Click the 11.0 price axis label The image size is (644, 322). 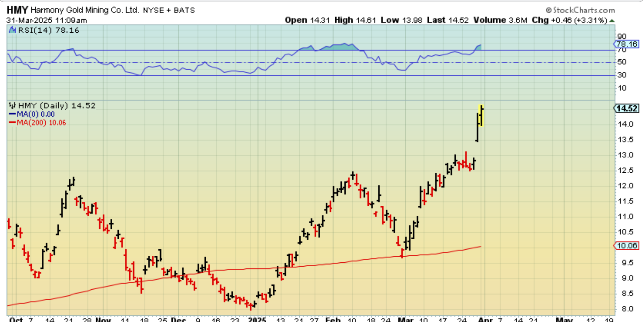coord(626,216)
